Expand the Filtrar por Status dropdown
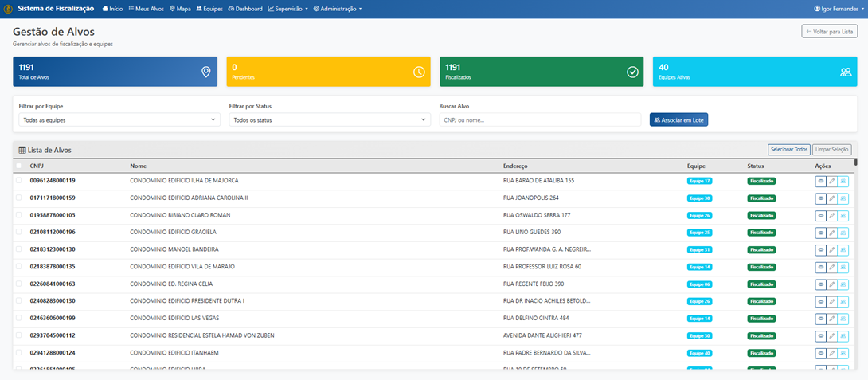The image size is (868, 380). pos(330,119)
